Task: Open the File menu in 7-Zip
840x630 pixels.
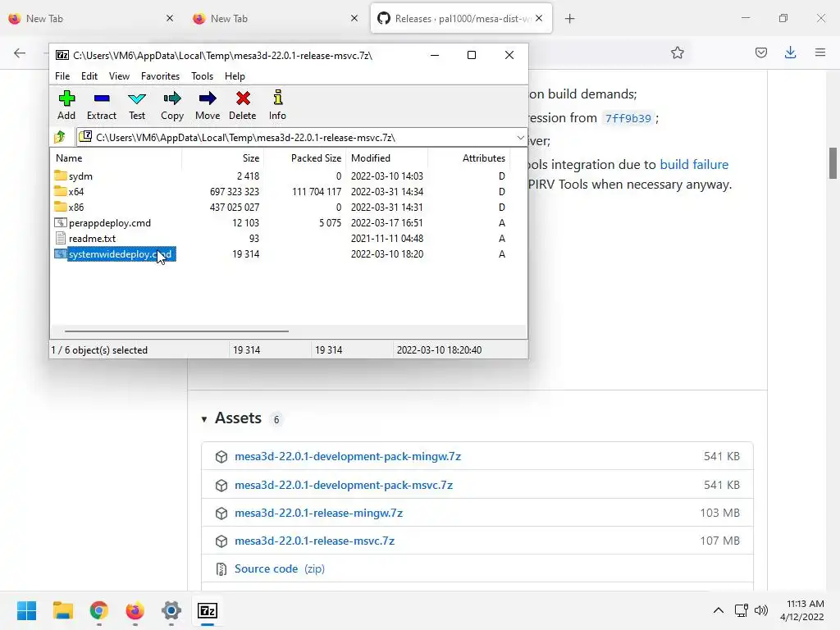Action: tap(62, 76)
